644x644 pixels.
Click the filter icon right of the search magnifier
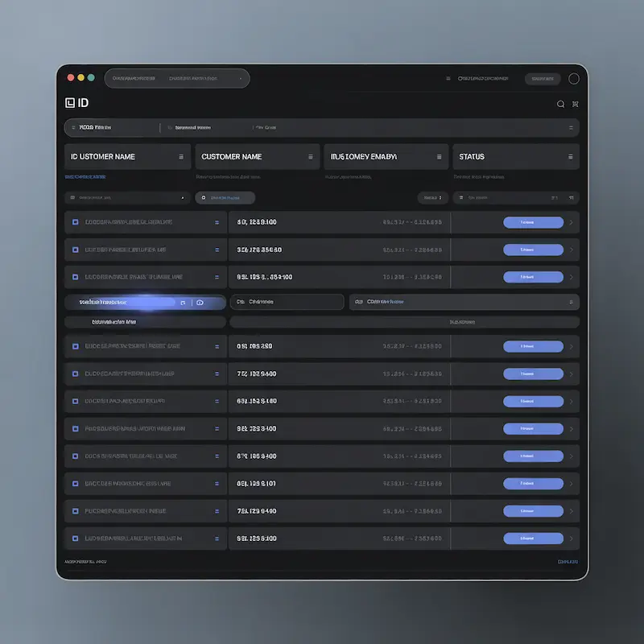click(x=576, y=104)
